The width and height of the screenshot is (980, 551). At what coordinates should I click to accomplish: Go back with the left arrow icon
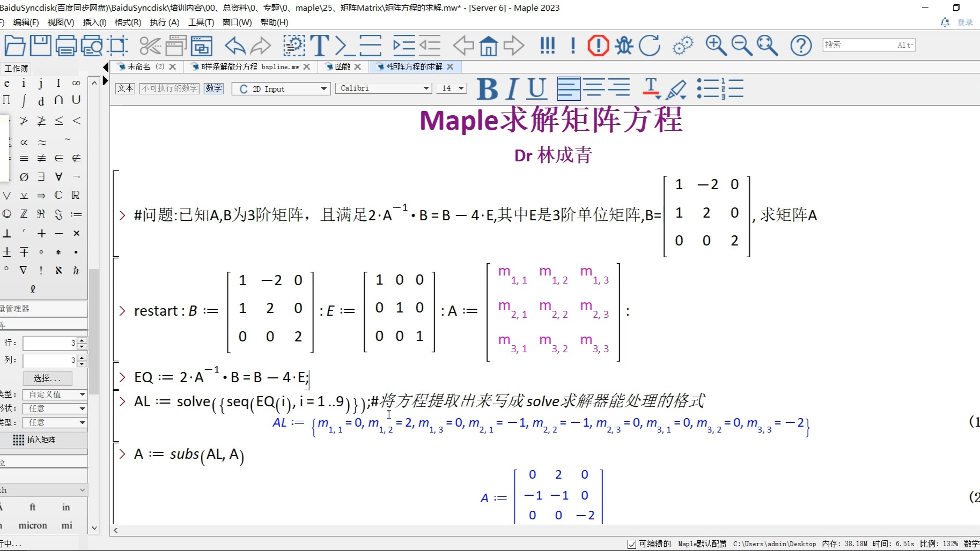coord(463,46)
